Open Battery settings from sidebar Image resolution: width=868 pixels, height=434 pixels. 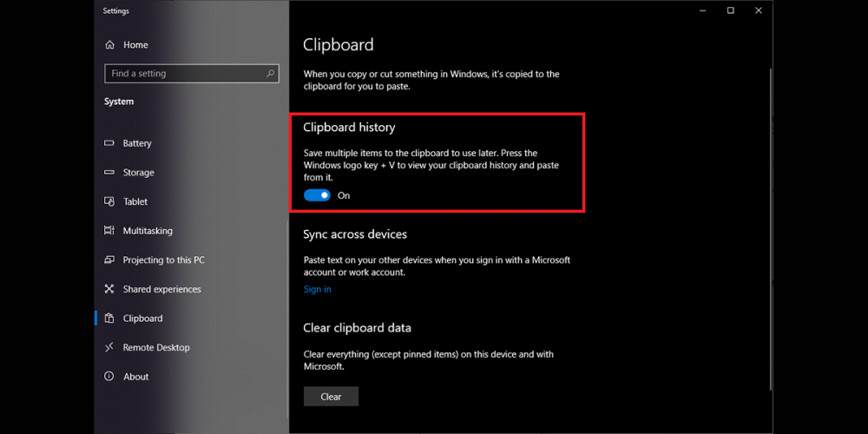click(x=136, y=143)
